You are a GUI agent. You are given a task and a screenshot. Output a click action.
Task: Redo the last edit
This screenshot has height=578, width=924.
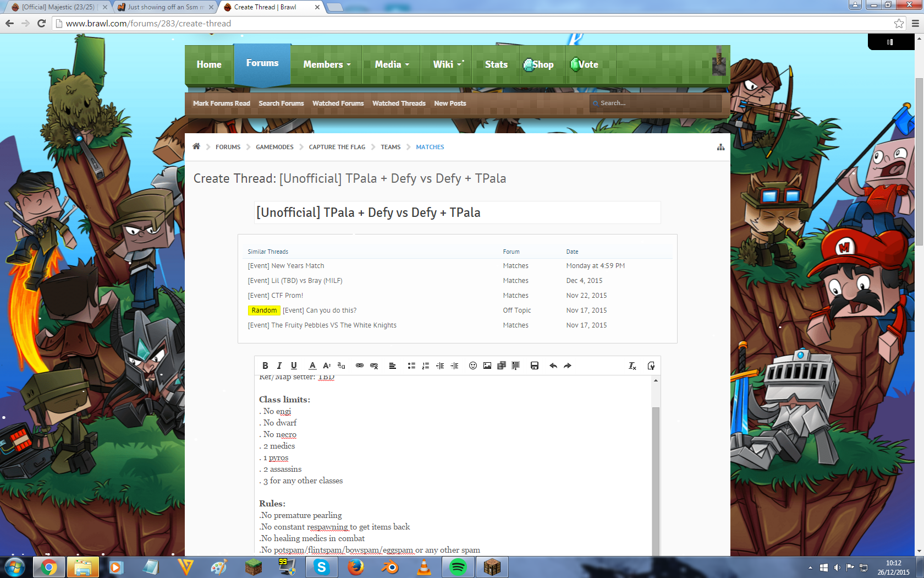click(568, 366)
